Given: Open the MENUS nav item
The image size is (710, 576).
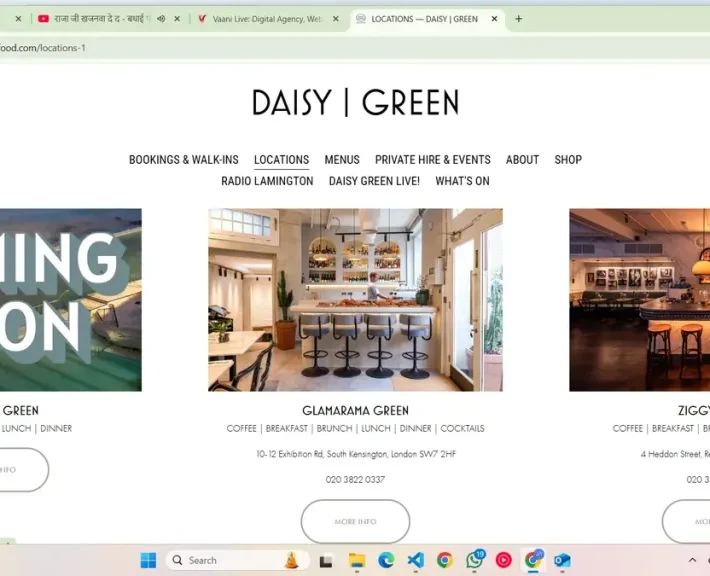Looking at the screenshot, I should (342, 160).
